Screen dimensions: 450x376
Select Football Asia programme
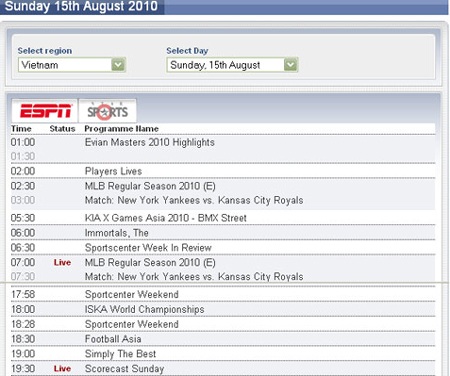click(x=113, y=339)
